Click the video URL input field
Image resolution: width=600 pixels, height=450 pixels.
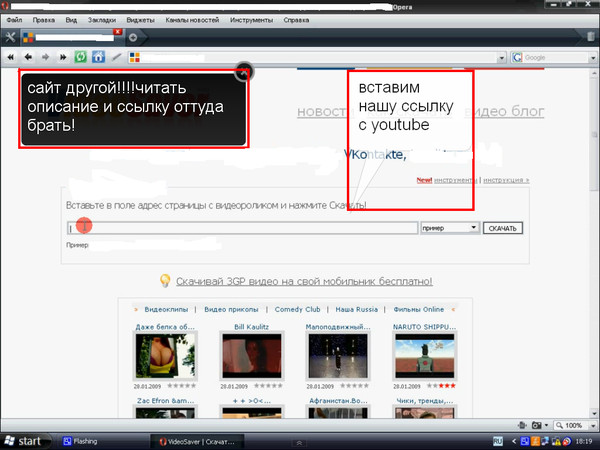coord(242,228)
